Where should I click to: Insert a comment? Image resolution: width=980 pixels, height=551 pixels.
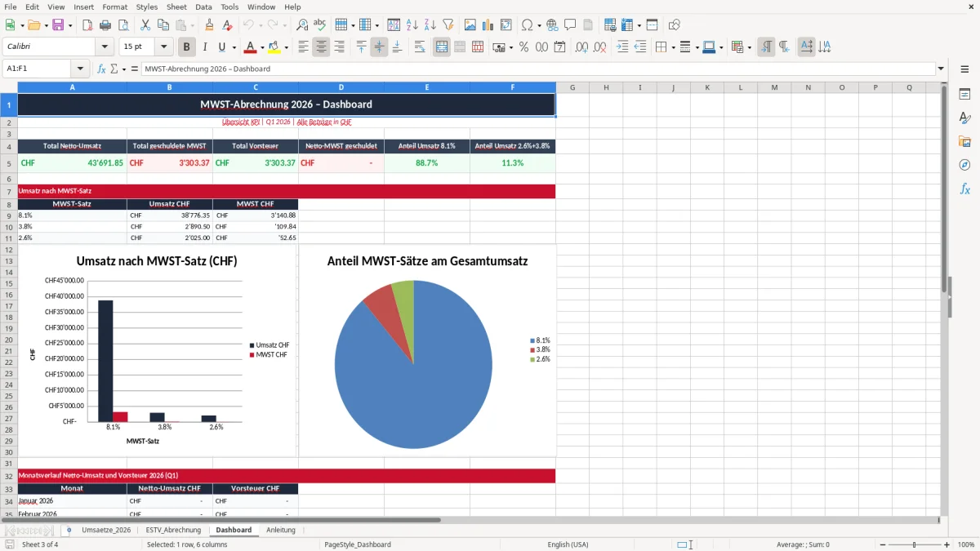click(x=570, y=25)
